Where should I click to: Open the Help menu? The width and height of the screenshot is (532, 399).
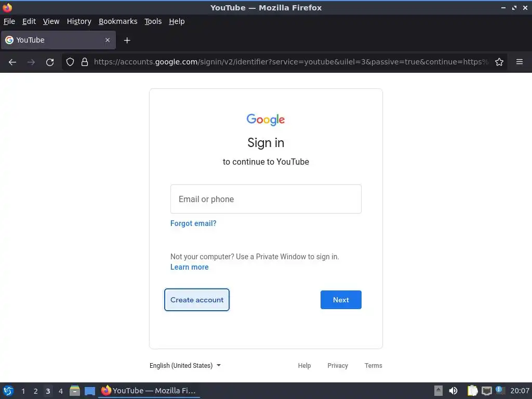177,21
